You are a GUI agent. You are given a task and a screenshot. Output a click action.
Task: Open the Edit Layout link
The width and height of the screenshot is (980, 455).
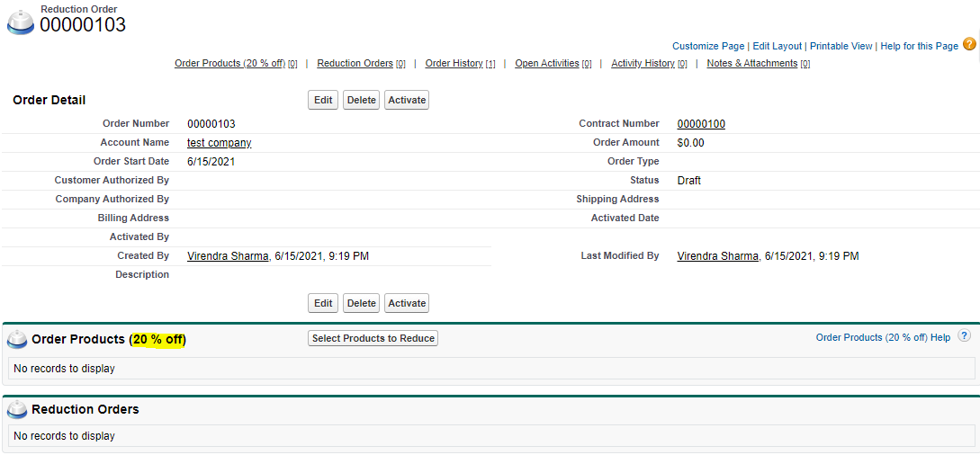[777, 46]
